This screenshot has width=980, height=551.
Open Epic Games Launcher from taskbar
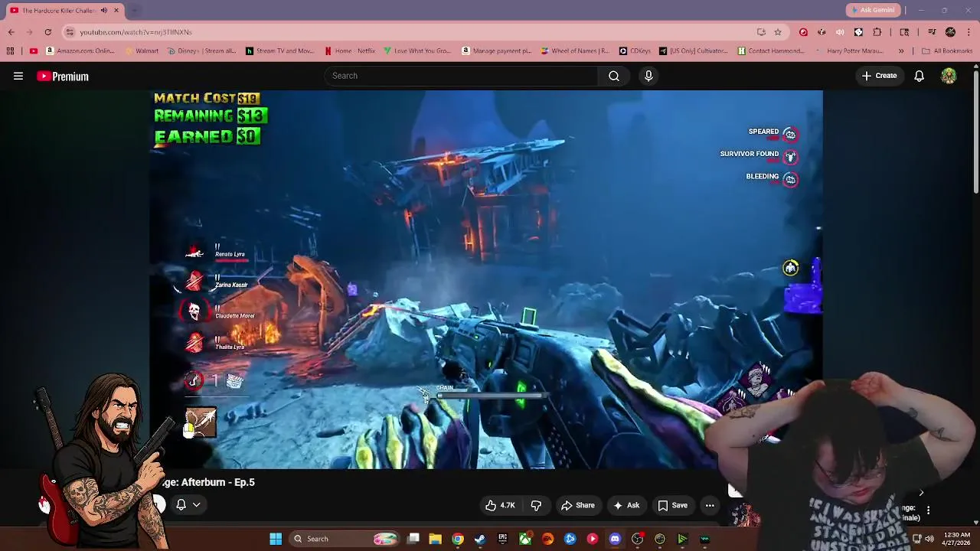coord(502,539)
